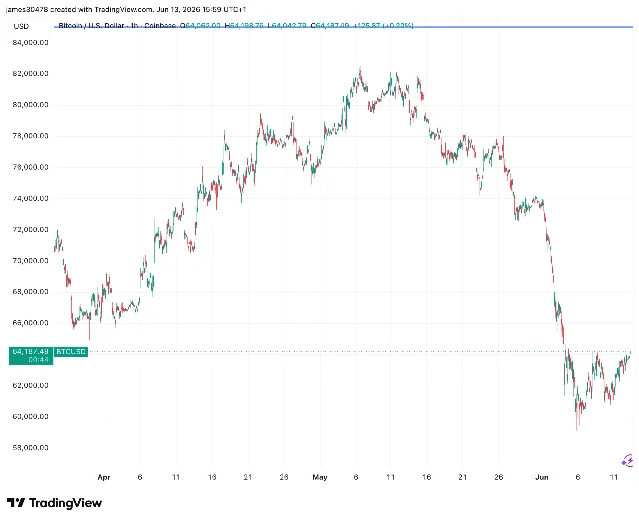Click the 84,000.00 price scale label
The width and height of the screenshot is (639, 521).
(x=31, y=42)
